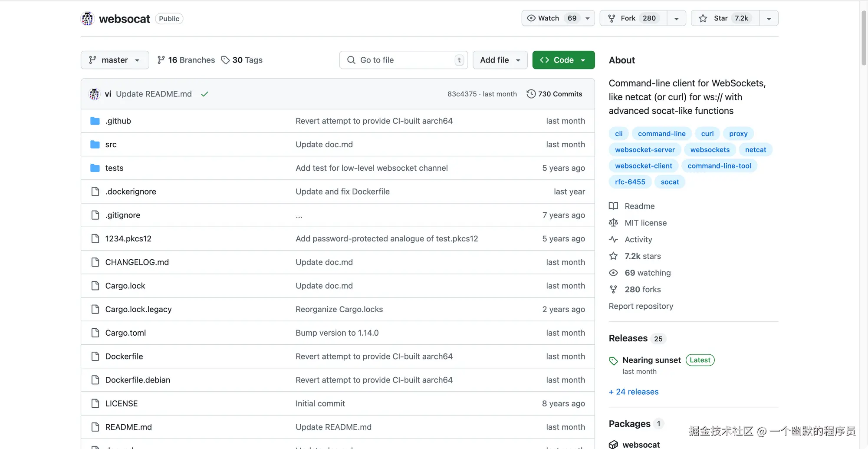Click the green commit status checkmark

click(205, 94)
